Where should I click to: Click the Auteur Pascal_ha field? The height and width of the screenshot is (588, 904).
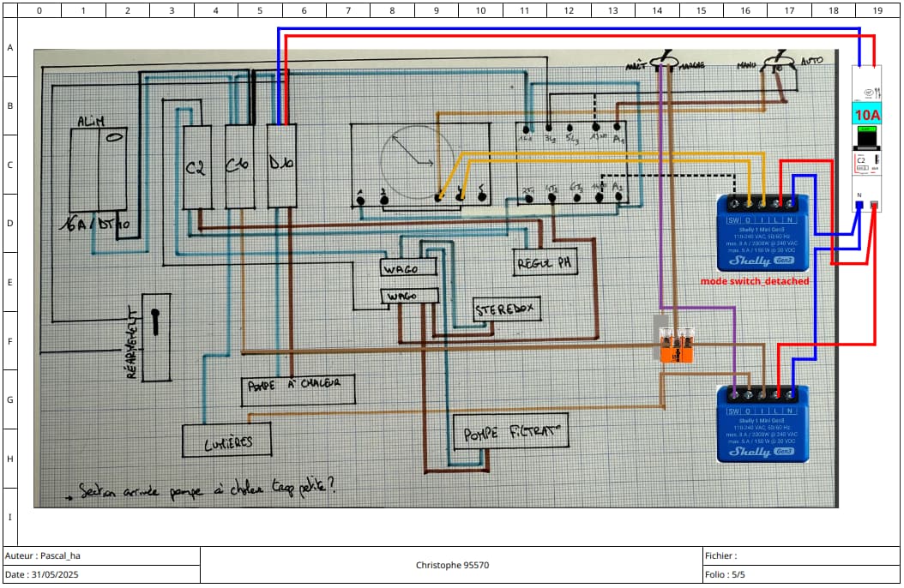(x=102, y=555)
